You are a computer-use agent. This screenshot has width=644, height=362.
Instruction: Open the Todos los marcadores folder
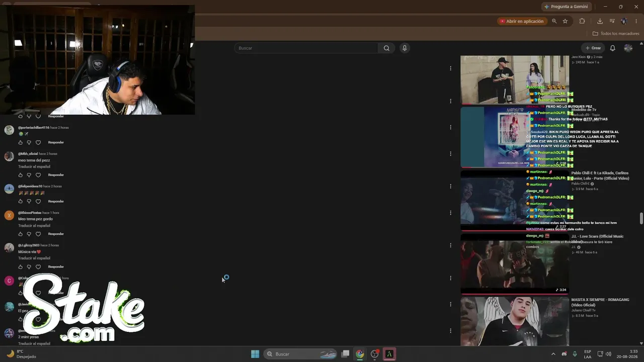coord(616,34)
